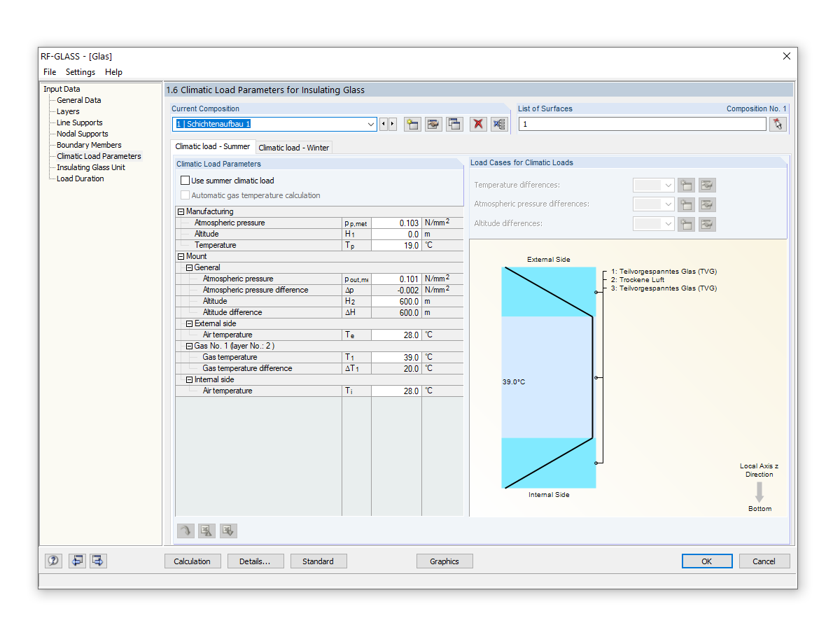The height and width of the screenshot is (630, 840).
Task: Enable the Use summer climatic load option
Action: tap(185, 180)
